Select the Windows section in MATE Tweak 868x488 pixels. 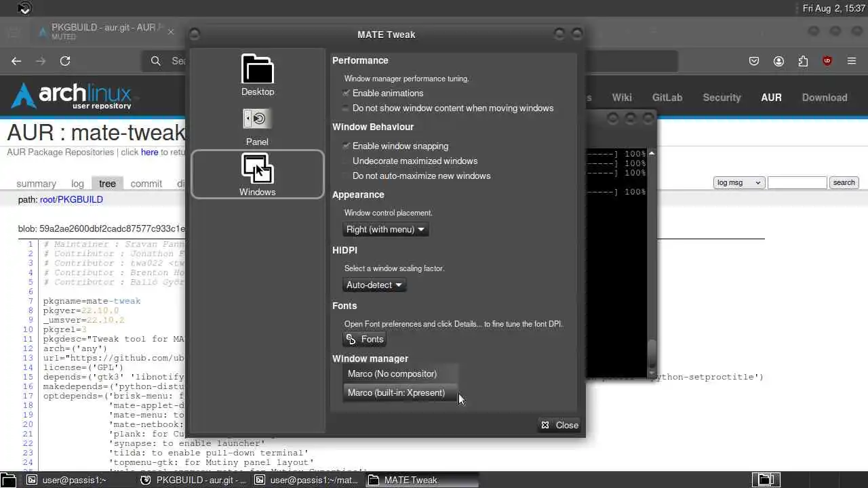(258, 174)
